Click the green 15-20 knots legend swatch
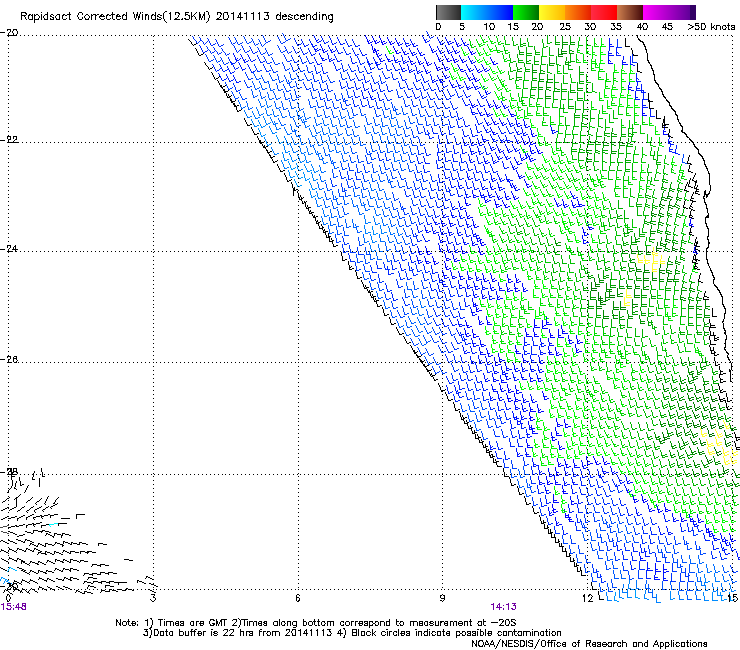 pos(526,12)
